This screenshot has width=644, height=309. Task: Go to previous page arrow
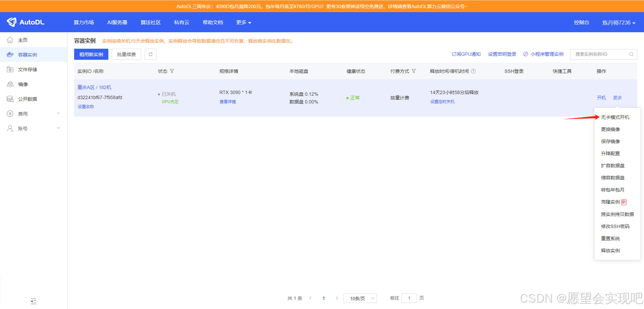click(x=311, y=298)
